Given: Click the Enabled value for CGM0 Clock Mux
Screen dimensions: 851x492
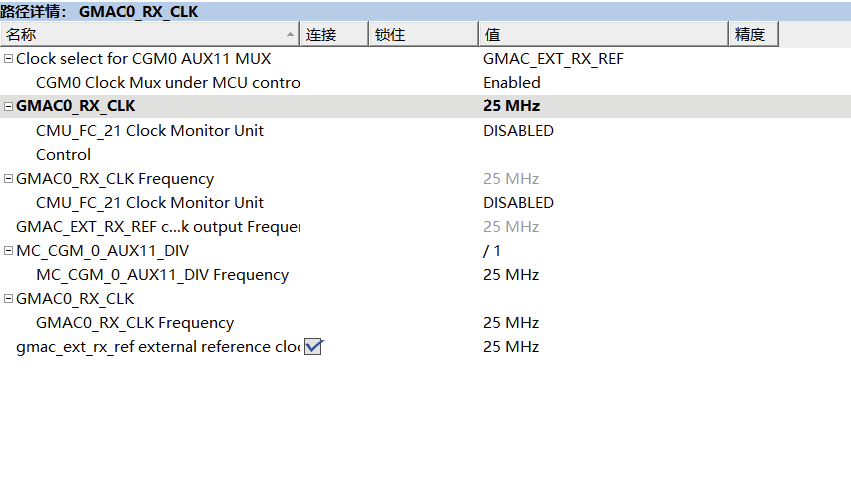Looking at the screenshot, I should point(512,83).
